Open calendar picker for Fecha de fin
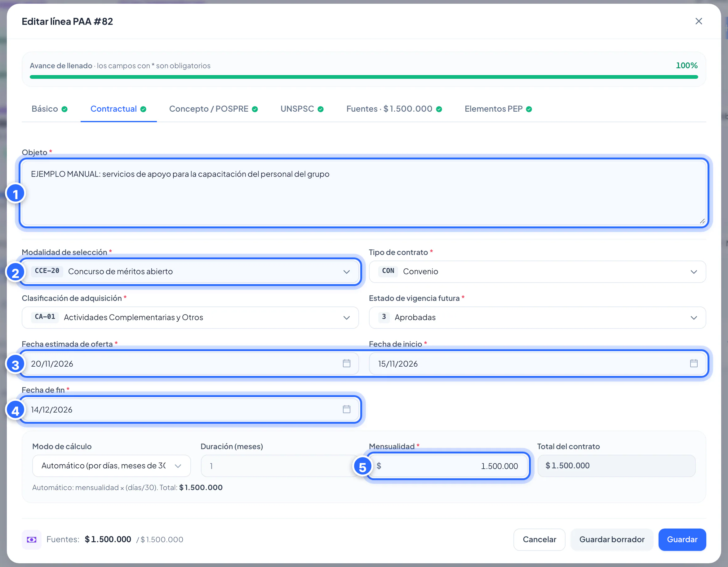 (x=346, y=409)
